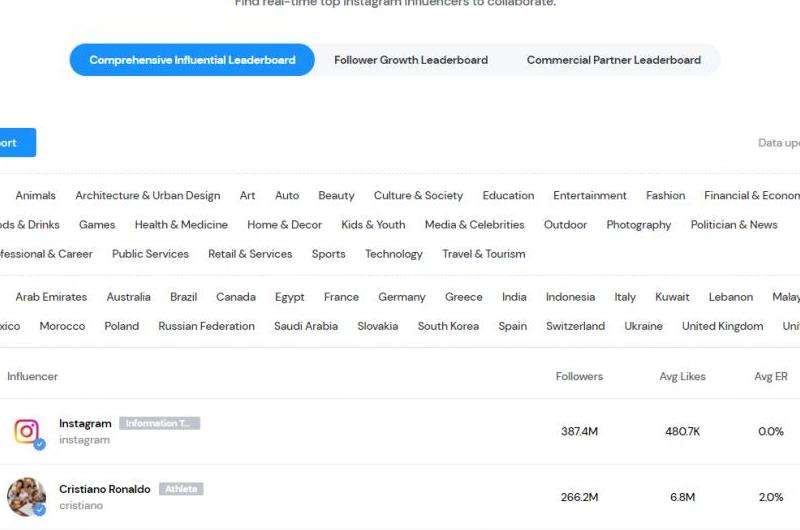Open Cristiano Ronaldo's profile photo
800x530 pixels.
pos(26,496)
